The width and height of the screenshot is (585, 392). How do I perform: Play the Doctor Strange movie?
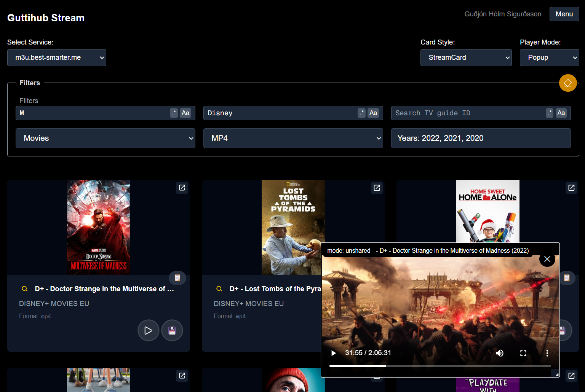149,330
